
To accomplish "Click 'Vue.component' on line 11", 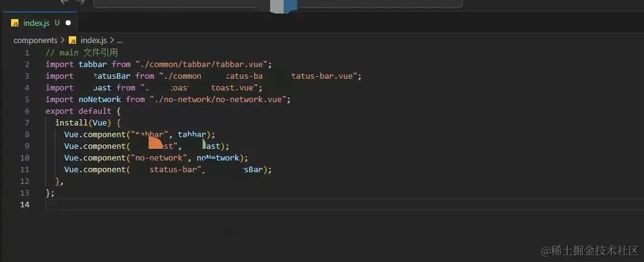I will click(95, 170).
